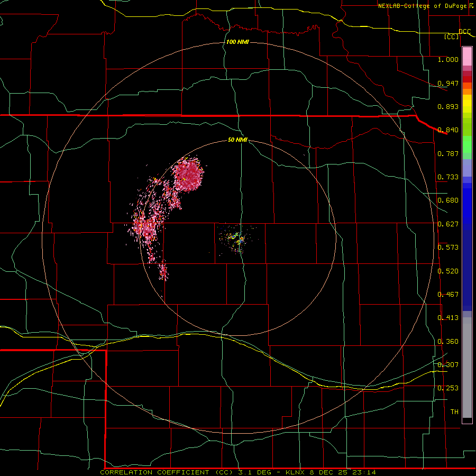Click the DCC product label
This screenshot has width=476, height=476.
465,31
